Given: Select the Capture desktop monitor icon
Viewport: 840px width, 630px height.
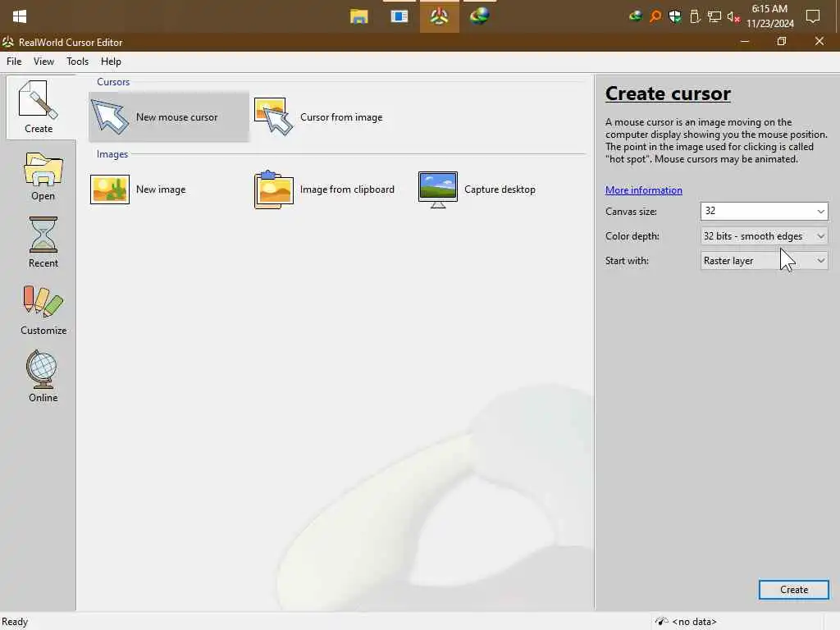Looking at the screenshot, I should 438,189.
